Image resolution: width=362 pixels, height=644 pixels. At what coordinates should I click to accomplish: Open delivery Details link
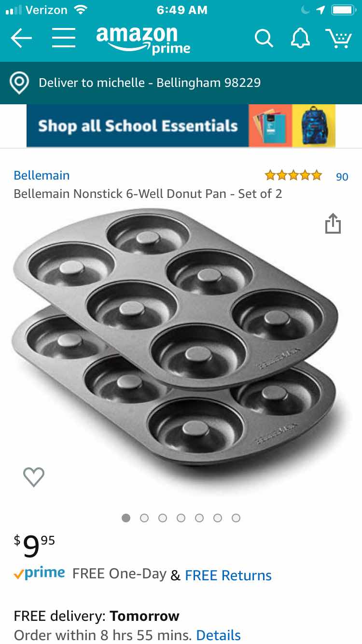pyautogui.click(x=219, y=635)
